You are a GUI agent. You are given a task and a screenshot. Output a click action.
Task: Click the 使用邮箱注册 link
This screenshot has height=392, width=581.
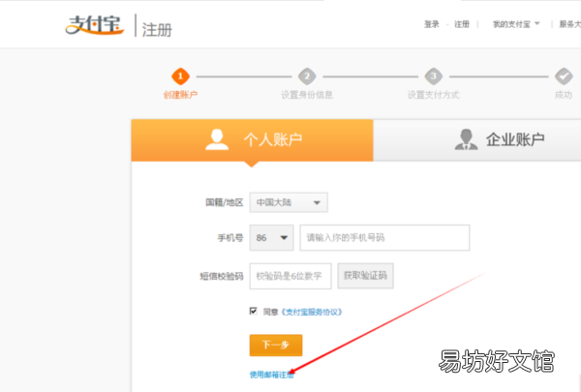[x=272, y=375]
